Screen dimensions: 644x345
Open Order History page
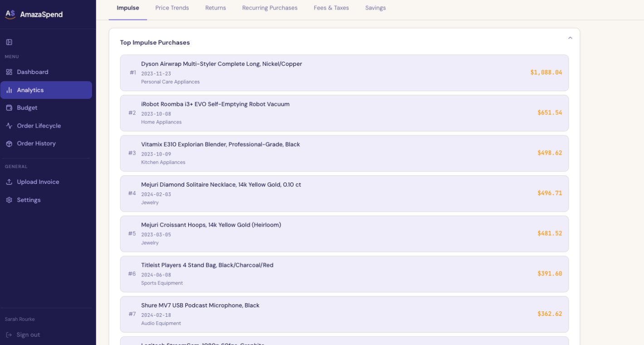pyautogui.click(x=46, y=144)
